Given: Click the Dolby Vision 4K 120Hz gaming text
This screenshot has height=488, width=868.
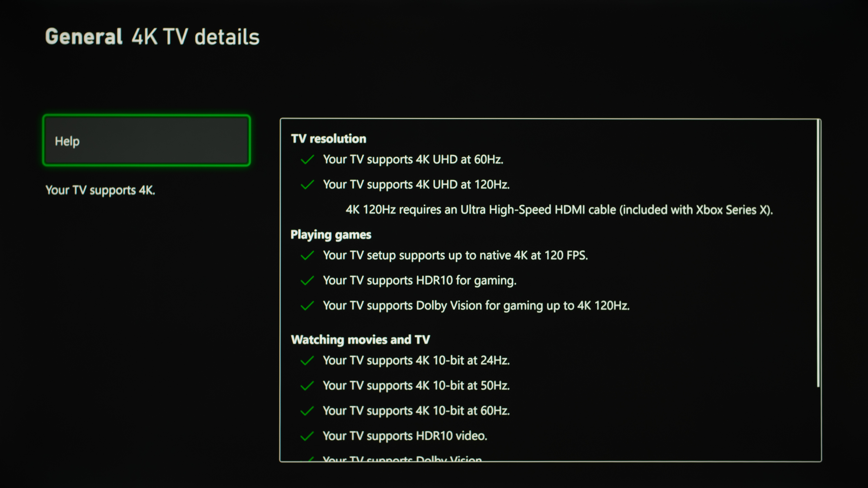Looking at the screenshot, I should pos(476,306).
